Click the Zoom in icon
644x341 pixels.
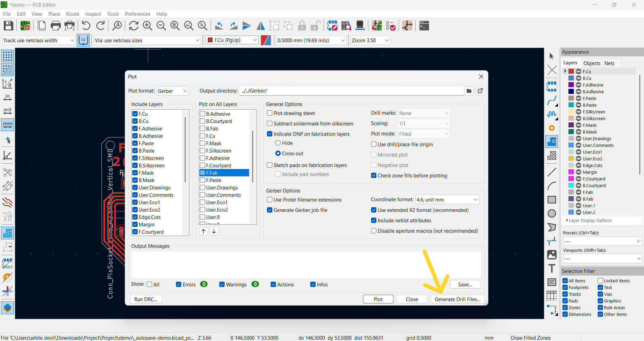pyautogui.click(x=147, y=26)
